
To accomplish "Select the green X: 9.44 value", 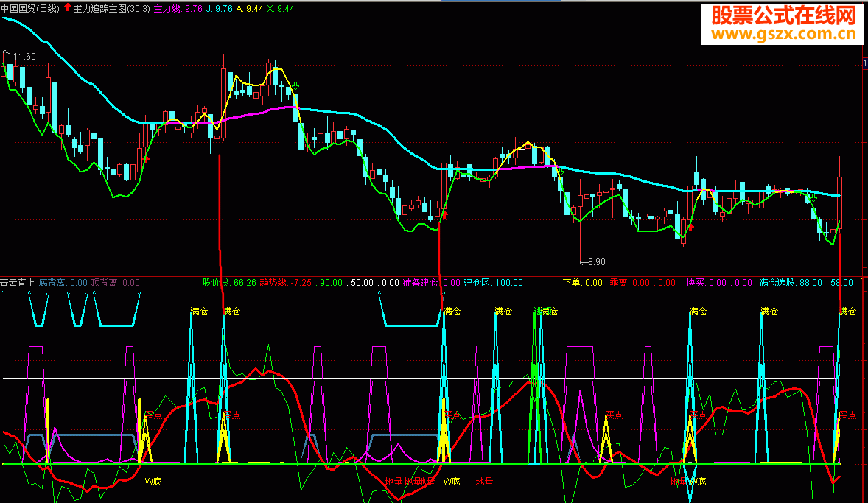I will tap(281, 8).
